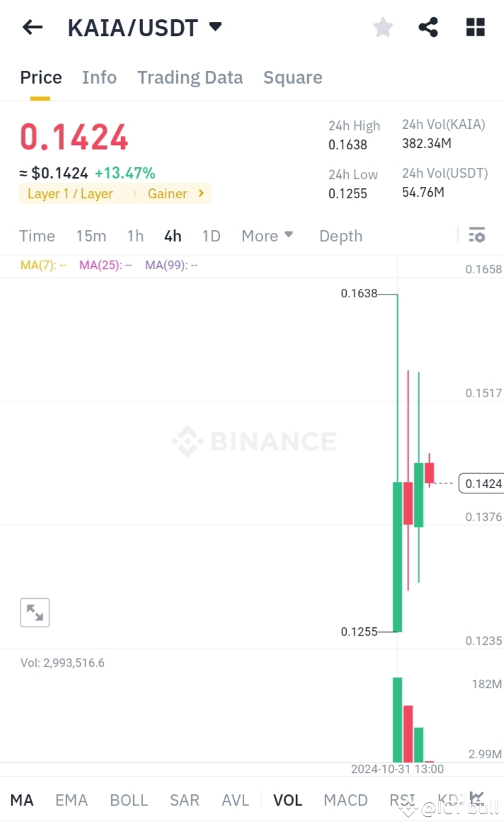The width and height of the screenshot is (504, 824).
Task: Enable the BOLL indicator
Action: click(129, 799)
